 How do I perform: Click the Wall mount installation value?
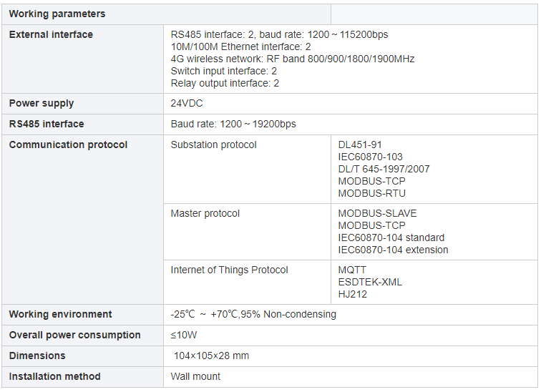click(x=195, y=376)
